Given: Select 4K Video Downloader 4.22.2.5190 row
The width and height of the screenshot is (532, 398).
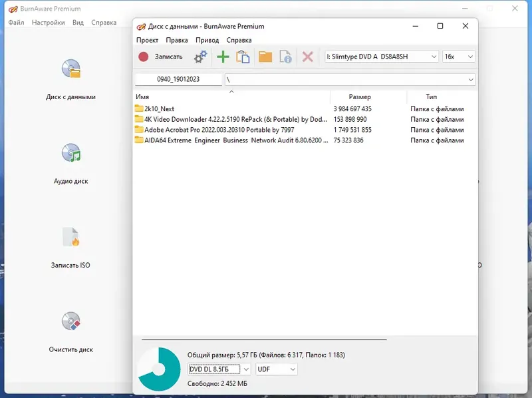Looking at the screenshot, I should coord(305,119).
